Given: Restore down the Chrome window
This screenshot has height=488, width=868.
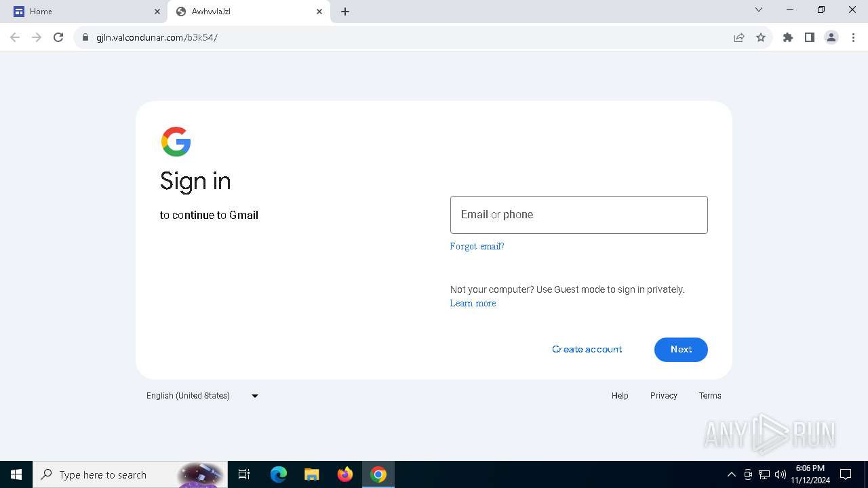Looking at the screenshot, I should pyautogui.click(x=821, y=10).
